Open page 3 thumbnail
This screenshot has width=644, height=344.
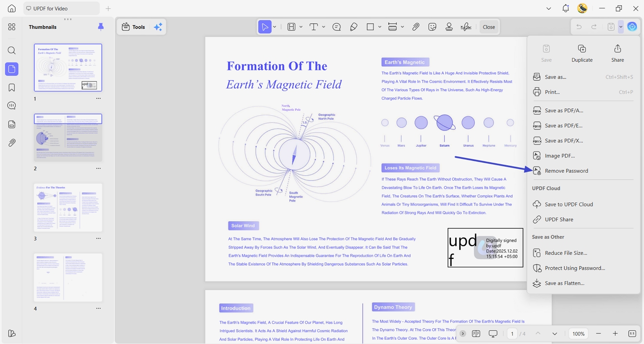[68, 208]
